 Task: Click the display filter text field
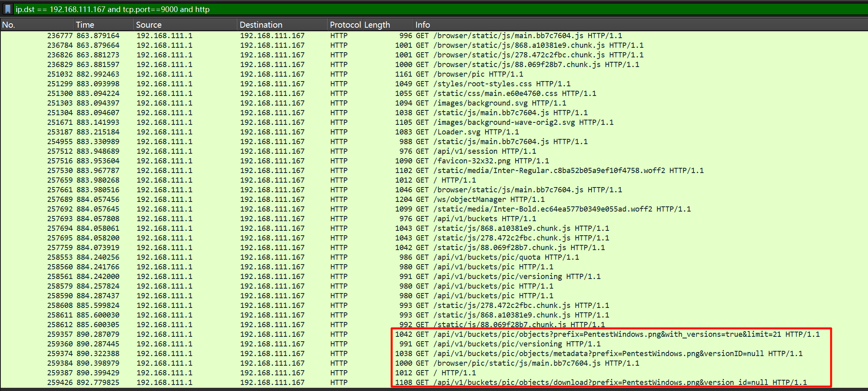[401, 9]
